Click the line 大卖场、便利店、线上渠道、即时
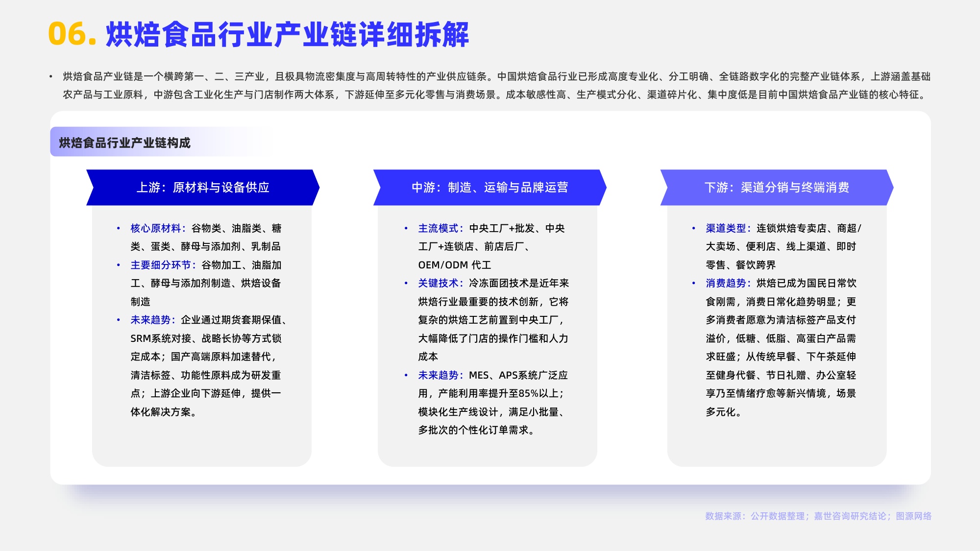This screenshot has width=980, height=551. 781,246
